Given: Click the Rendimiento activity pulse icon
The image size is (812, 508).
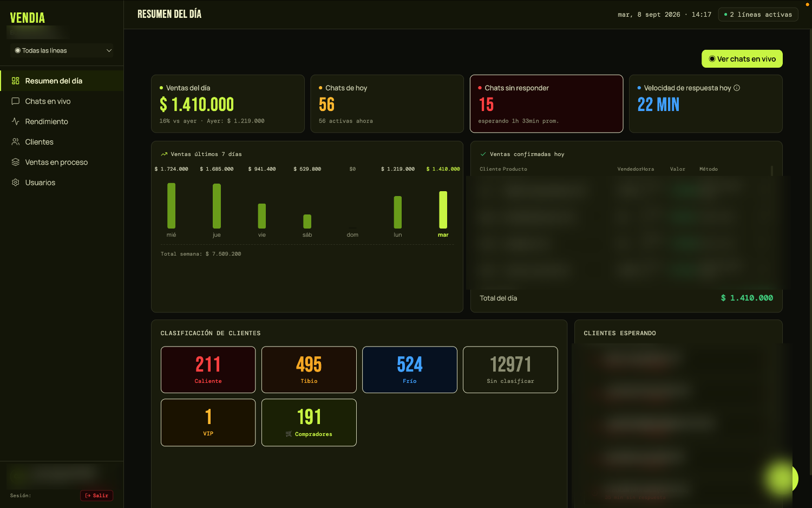Looking at the screenshot, I should tap(15, 121).
